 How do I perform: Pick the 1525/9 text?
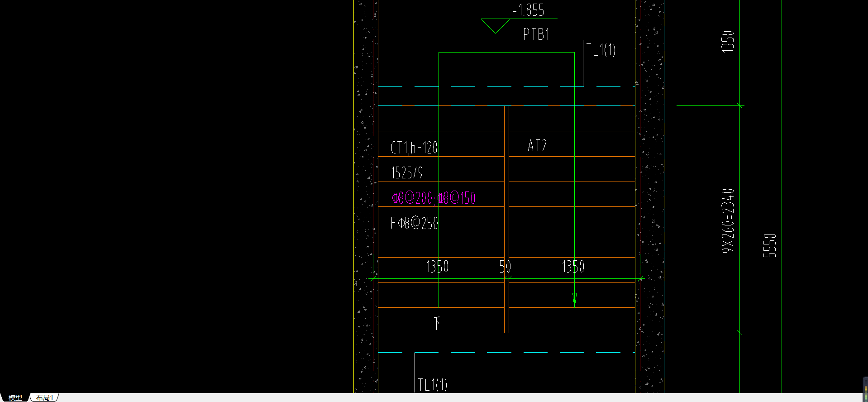click(x=407, y=173)
